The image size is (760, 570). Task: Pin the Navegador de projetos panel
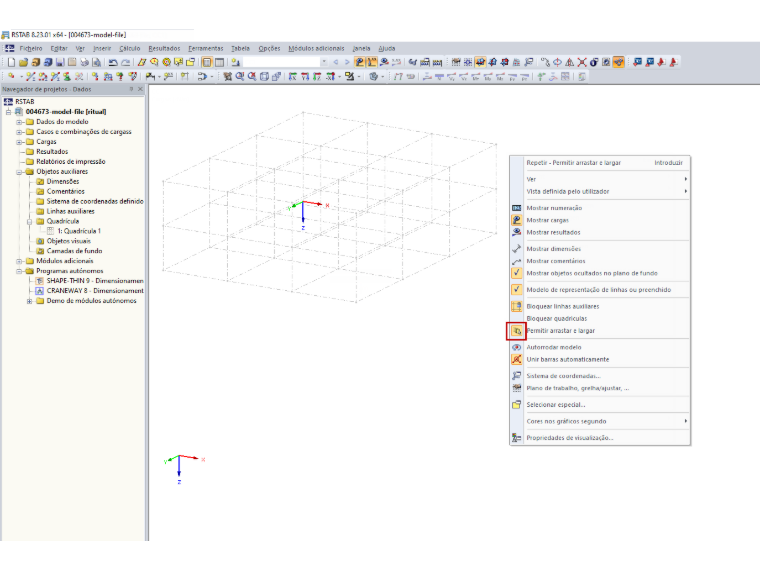point(131,89)
